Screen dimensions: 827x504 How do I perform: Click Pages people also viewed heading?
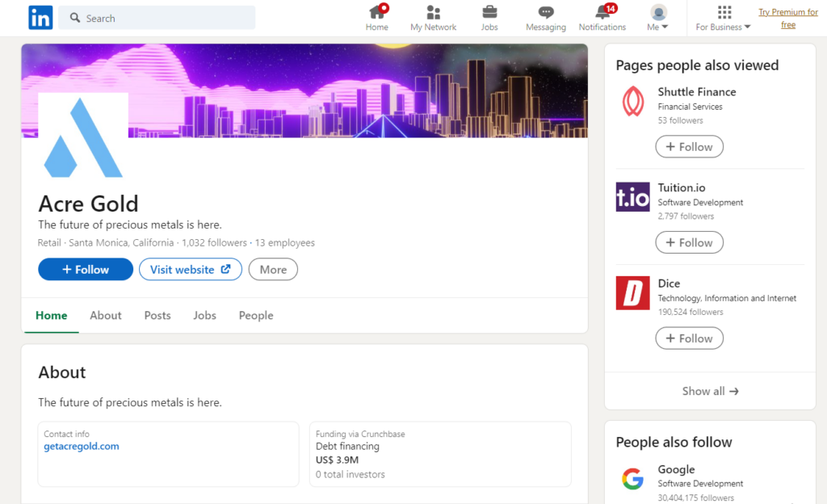pyautogui.click(x=697, y=65)
